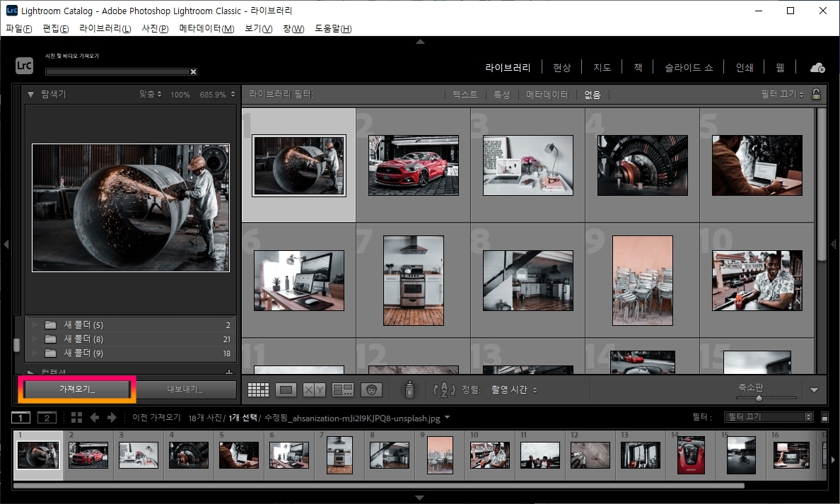Go back with filmstrip left arrow
The image size is (840, 504).
[94, 417]
